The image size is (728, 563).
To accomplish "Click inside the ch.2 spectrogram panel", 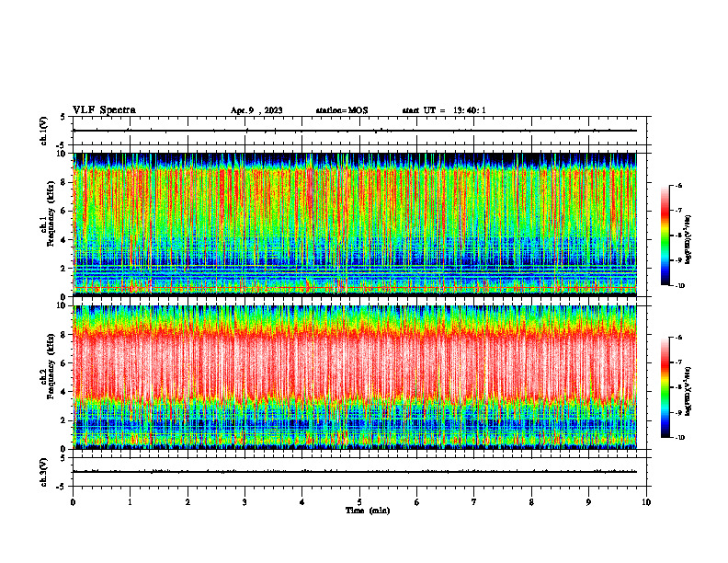I will click(355, 377).
